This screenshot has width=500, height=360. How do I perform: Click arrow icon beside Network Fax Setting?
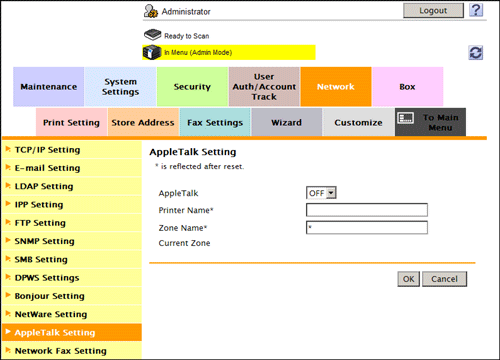click(8, 350)
